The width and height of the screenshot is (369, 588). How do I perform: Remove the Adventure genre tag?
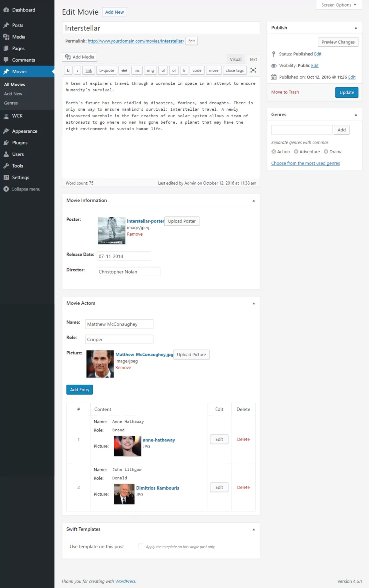(x=296, y=152)
